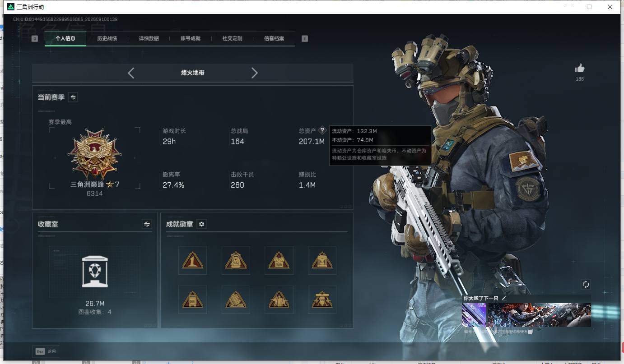Image resolution: width=624 pixels, height=364 pixels.
Task: Click the 游戏时长 value 29h
Action: [169, 142]
